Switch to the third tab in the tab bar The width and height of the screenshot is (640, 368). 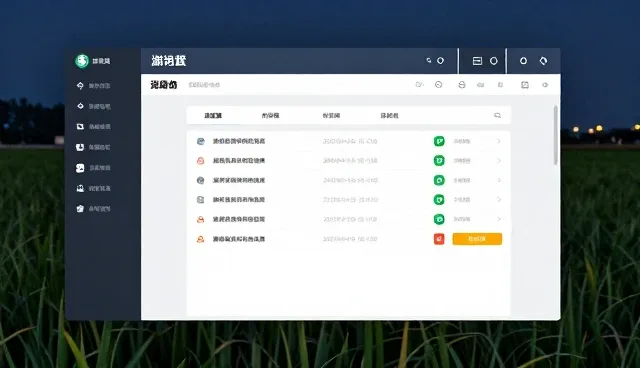click(331, 115)
